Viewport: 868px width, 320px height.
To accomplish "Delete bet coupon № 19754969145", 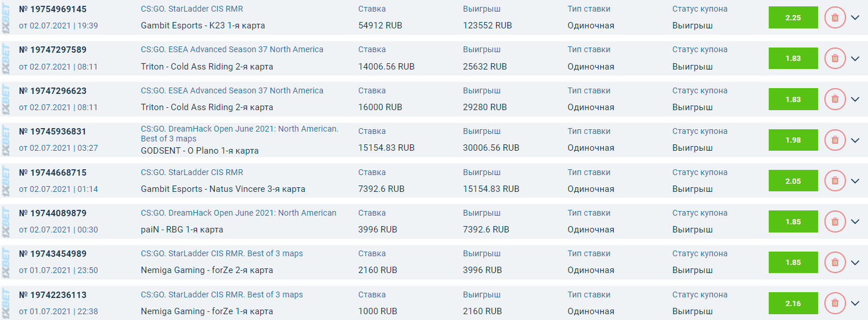I will point(835,17).
